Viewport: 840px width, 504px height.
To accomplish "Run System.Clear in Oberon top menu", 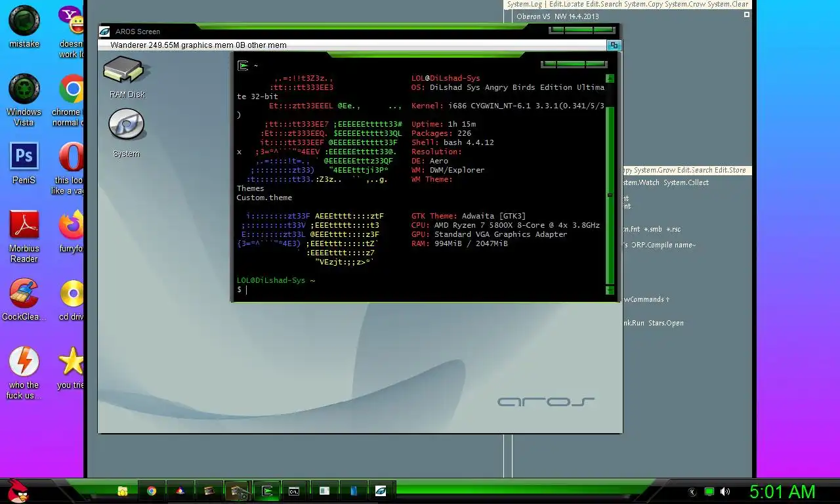I will point(730,4).
